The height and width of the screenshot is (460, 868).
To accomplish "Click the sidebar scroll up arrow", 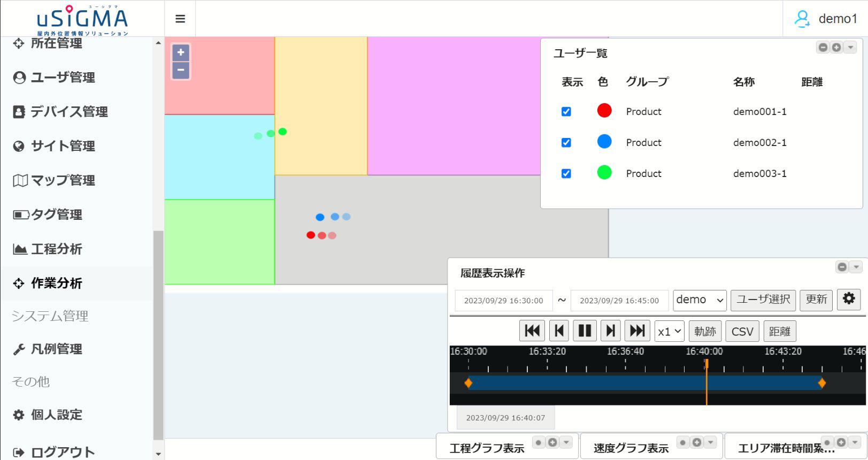I will [158, 43].
